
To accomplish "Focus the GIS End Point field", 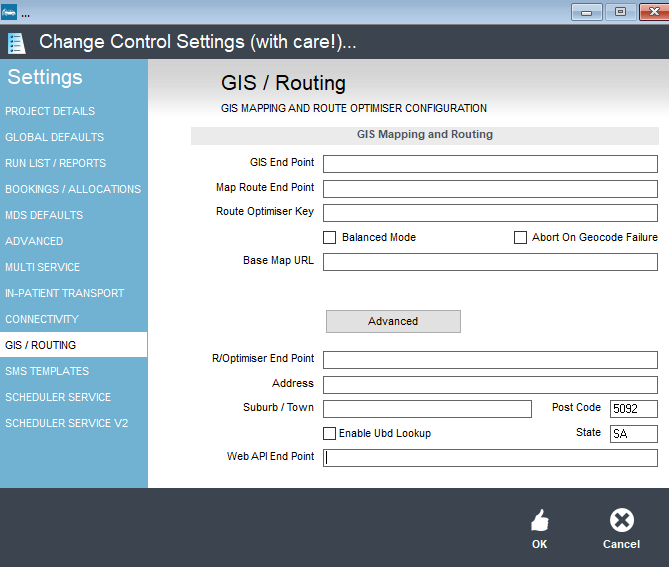I will (x=490, y=164).
